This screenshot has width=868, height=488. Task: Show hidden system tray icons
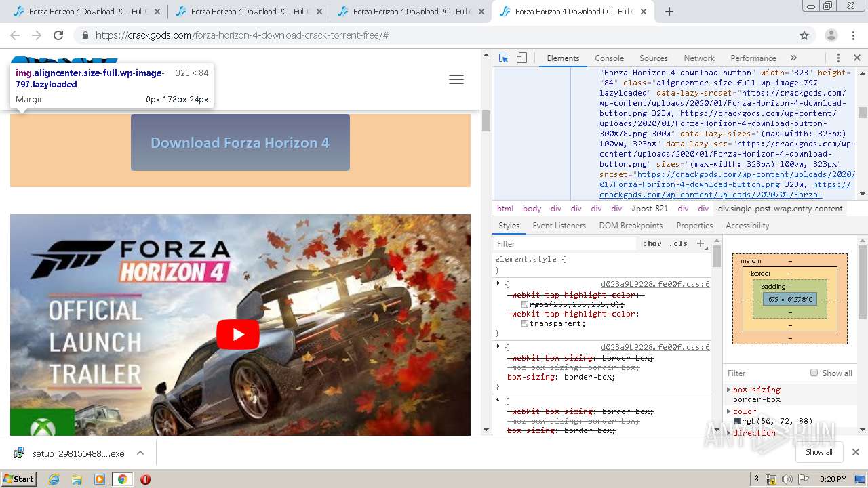(756, 479)
